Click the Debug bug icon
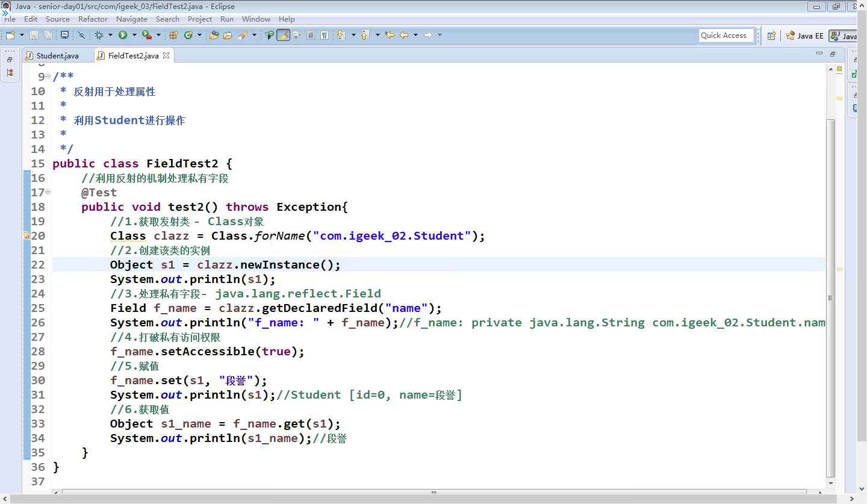 [x=99, y=35]
